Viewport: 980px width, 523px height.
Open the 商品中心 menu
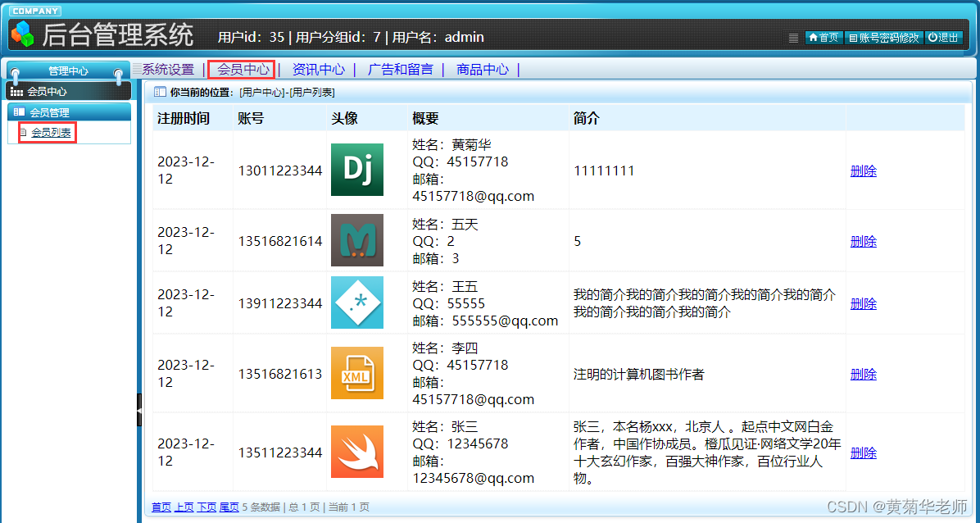(x=483, y=70)
